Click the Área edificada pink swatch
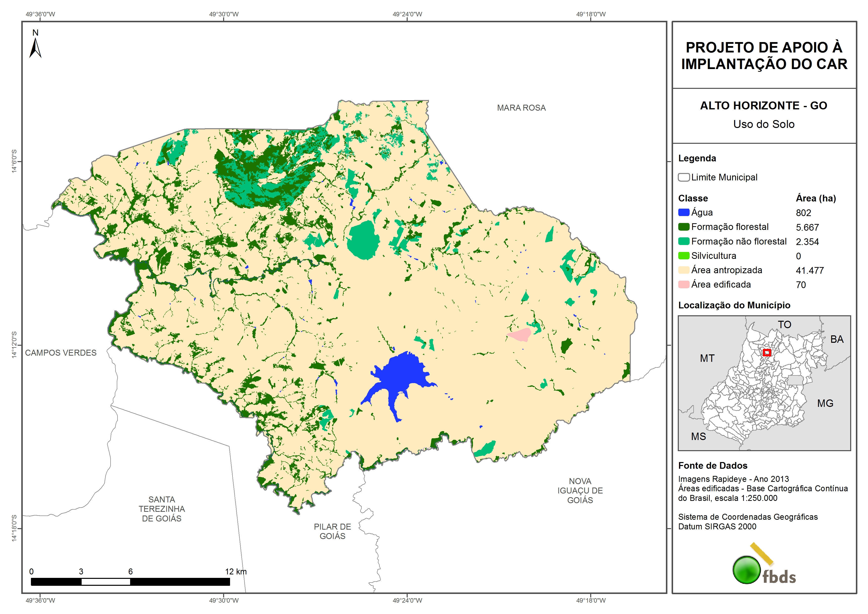 [683, 285]
